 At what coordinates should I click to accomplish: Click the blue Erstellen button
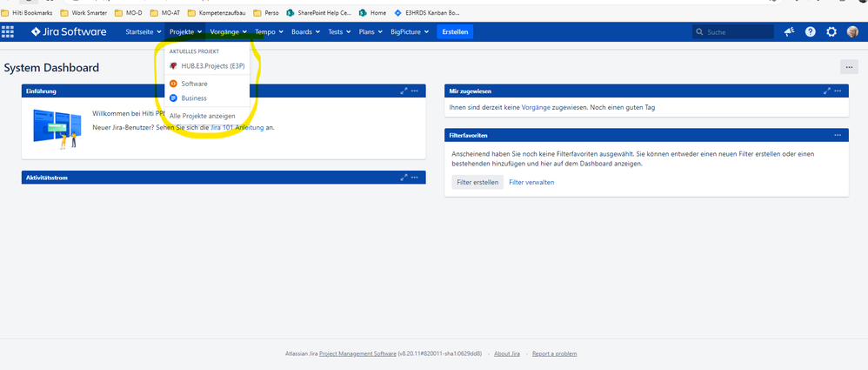click(x=455, y=32)
